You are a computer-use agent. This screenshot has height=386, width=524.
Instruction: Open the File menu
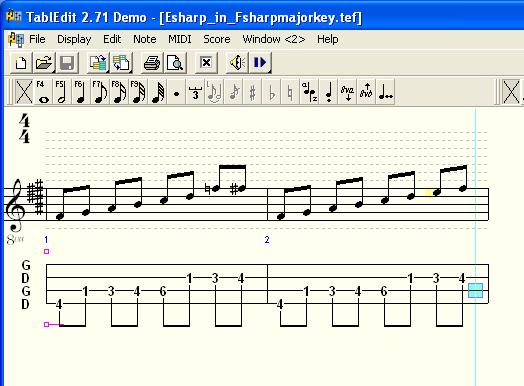pos(37,39)
